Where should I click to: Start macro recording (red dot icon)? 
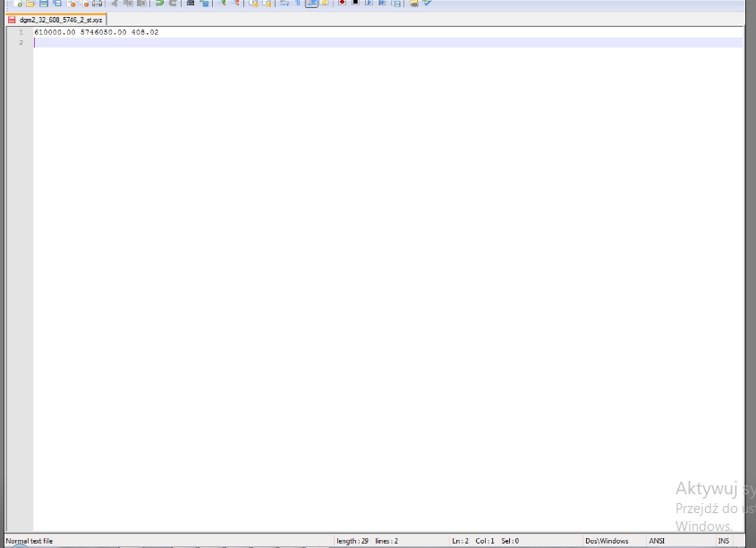coord(342,3)
